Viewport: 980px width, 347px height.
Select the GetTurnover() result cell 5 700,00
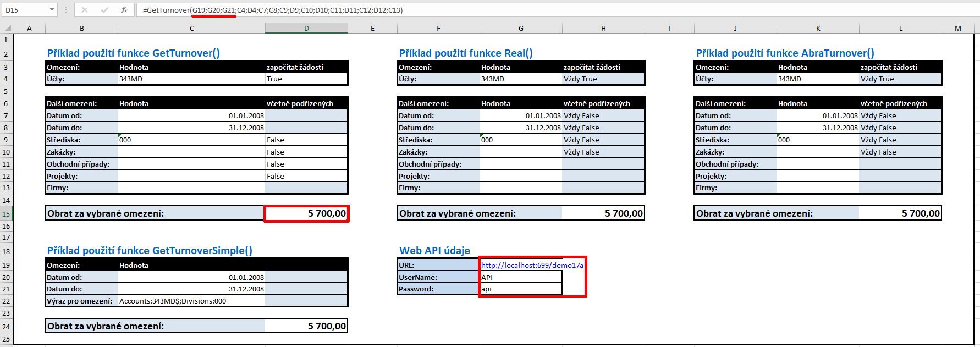306,213
